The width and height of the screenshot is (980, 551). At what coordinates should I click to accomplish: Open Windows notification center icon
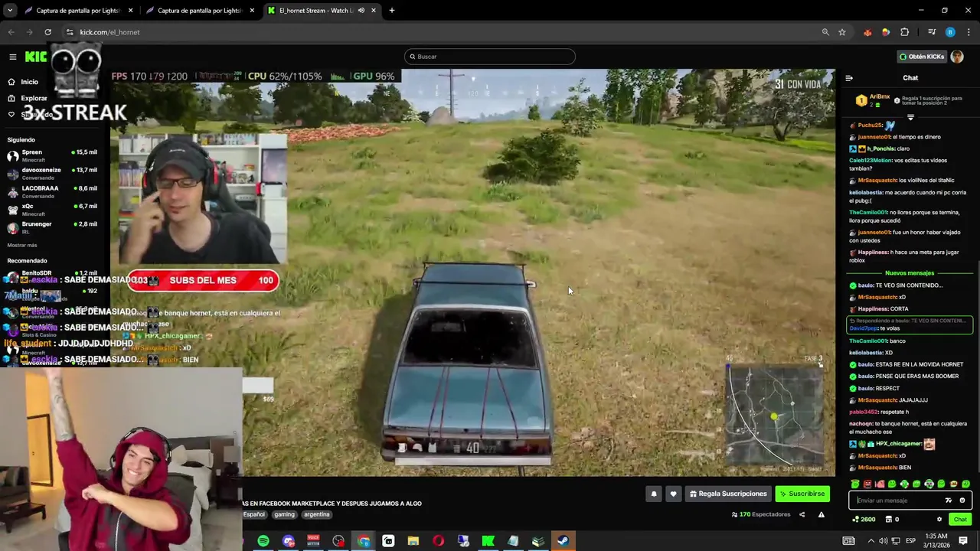963,541
